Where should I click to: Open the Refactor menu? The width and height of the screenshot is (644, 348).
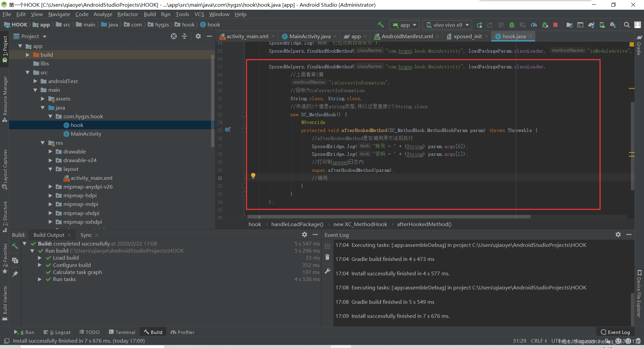tap(127, 14)
